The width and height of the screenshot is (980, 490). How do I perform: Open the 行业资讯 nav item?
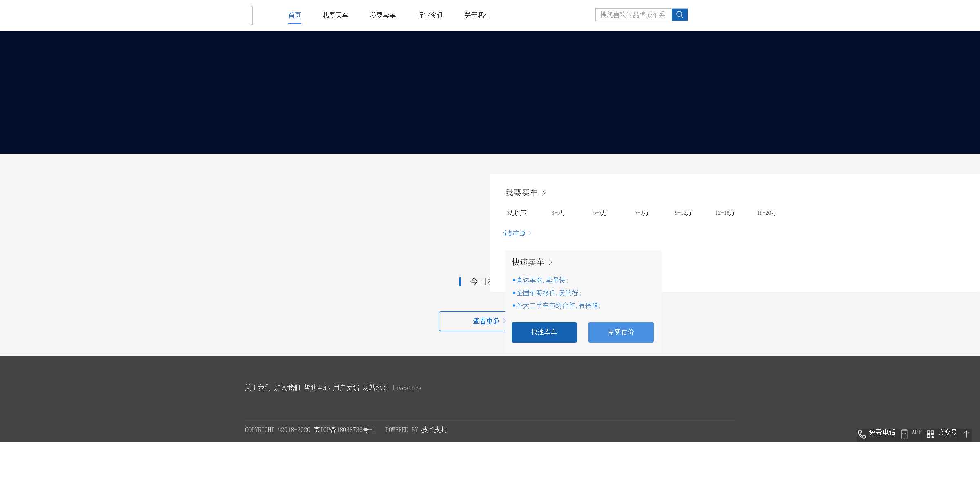click(430, 15)
